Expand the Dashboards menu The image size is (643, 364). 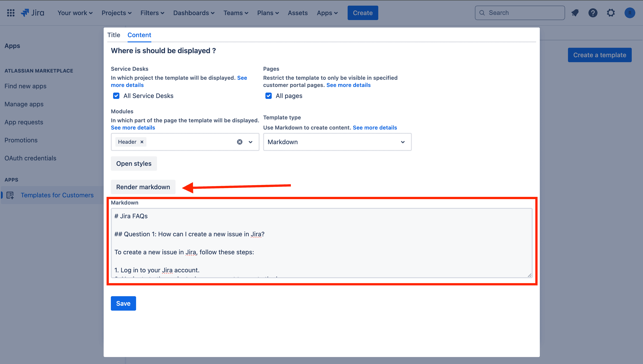(194, 13)
